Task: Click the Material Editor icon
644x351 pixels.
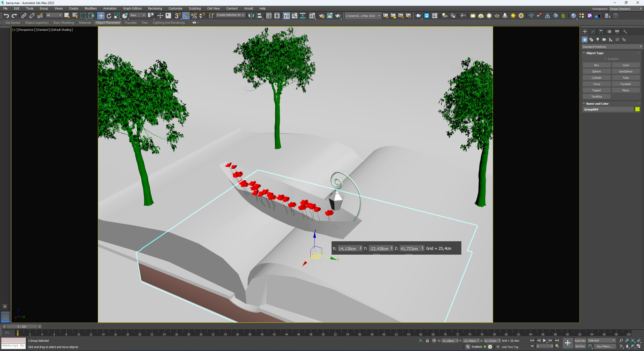Action: coord(419,16)
